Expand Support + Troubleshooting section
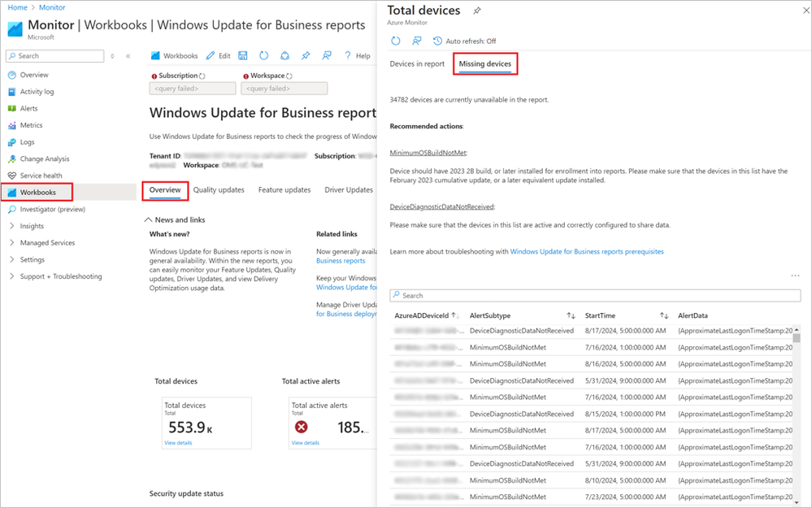Screen dimensions: 812x508 click(x=55, y=276)
